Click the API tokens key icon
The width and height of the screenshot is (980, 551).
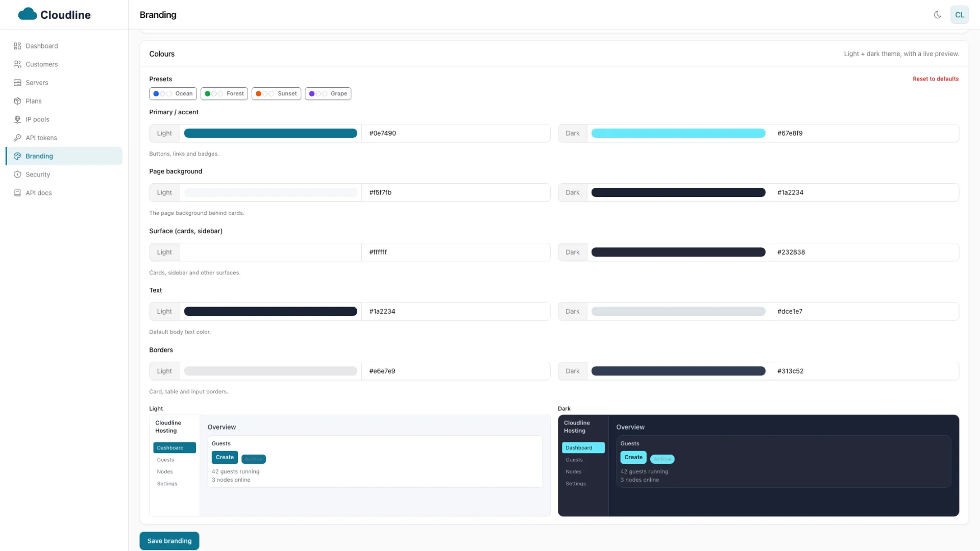click(17, 138)
